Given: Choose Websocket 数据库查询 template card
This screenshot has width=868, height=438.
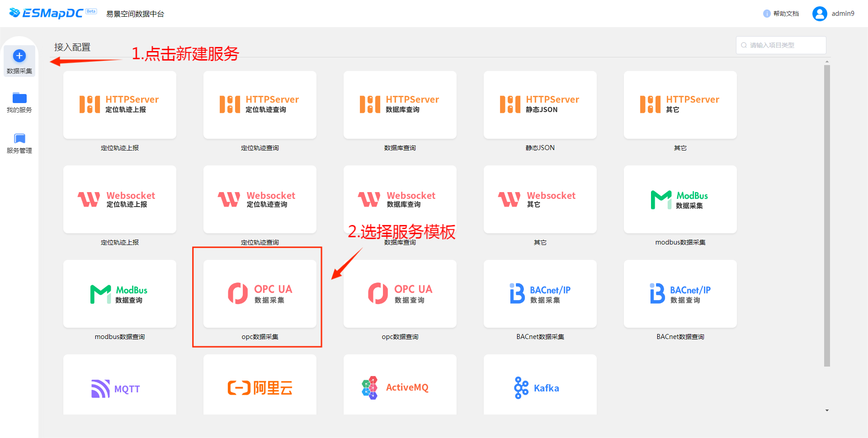Looking at the screenshot, I should point(400,199).
